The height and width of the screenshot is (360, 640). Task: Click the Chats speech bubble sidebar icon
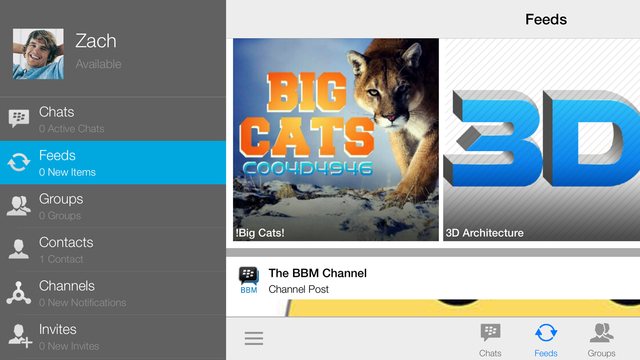point(19,118)
